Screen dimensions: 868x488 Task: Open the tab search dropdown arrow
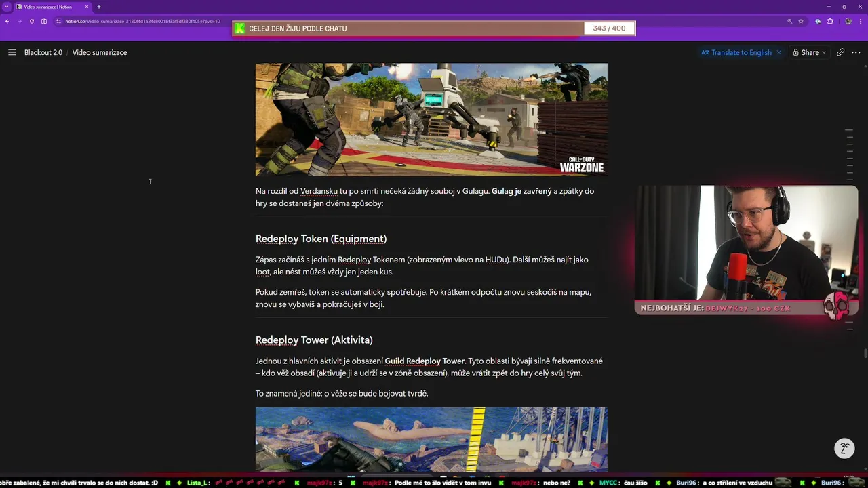[x=6, y=7]
